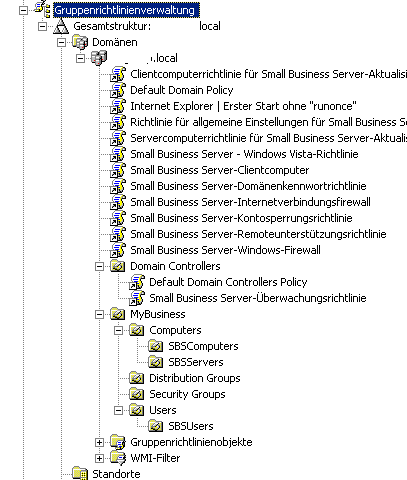Select Small Business Server-Windows-Firewall policy
Image resolution: width=407 pixels, height=480 pixels.
coord(225,250)
